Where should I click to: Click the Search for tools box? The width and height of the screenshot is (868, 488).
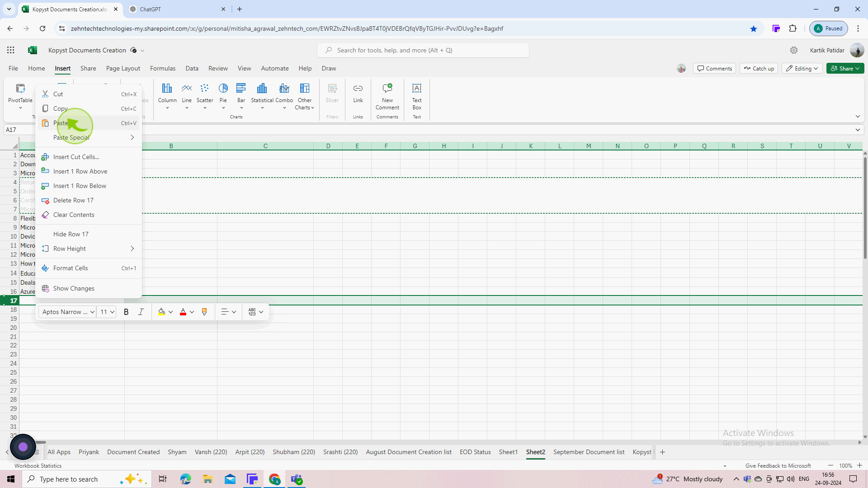pos(423,50)
